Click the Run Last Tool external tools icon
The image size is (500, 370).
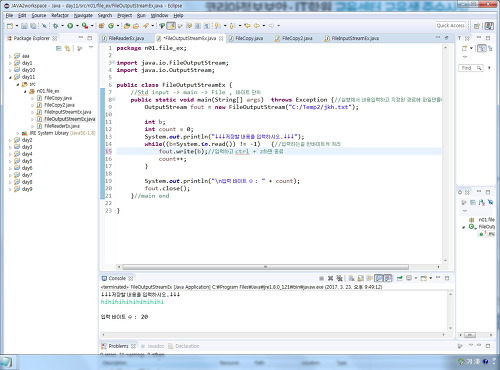(x=85, y=26)
